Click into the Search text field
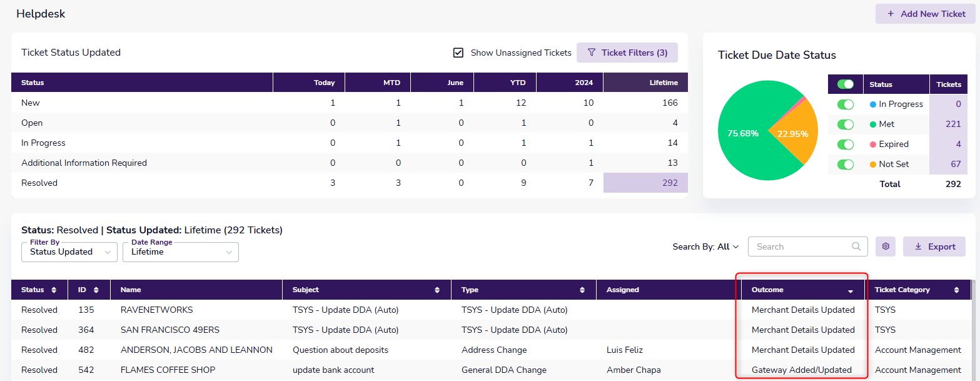Image resolution: width=980 pixels, height=381 pixels. 801,246
